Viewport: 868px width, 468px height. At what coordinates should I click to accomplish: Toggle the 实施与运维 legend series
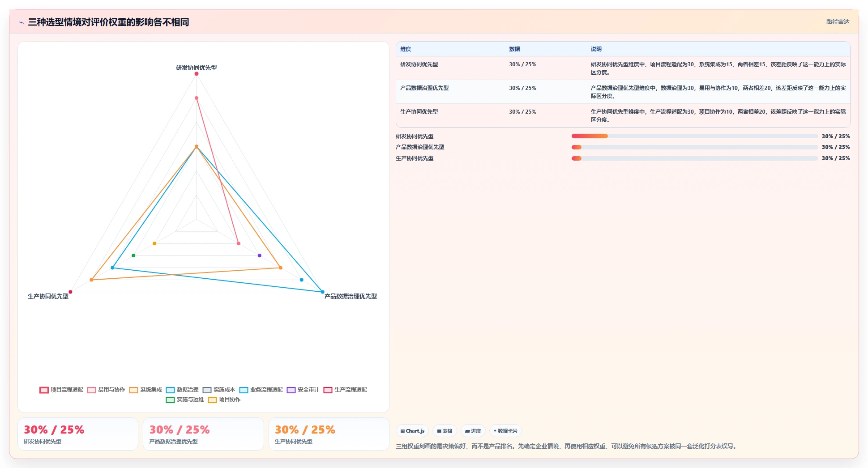pyautogui.click(x=185, y=400)
